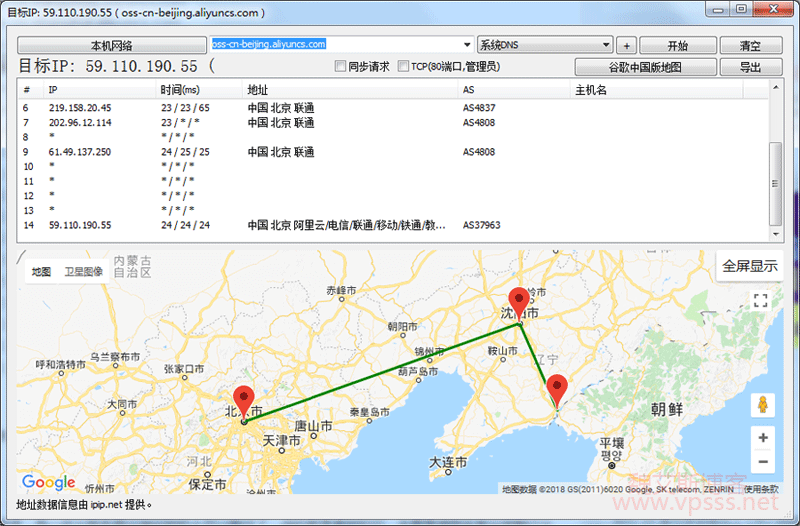
Task: Click the red marker near 丹东 coast
Action: tap(557, 390)
